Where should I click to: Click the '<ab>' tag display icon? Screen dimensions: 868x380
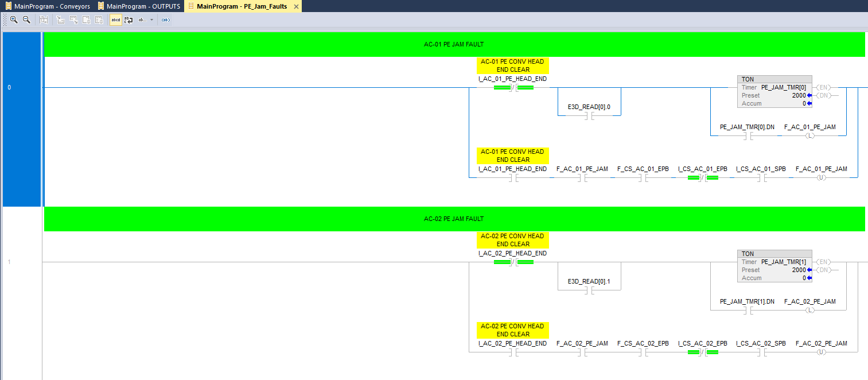coord(165,20)
